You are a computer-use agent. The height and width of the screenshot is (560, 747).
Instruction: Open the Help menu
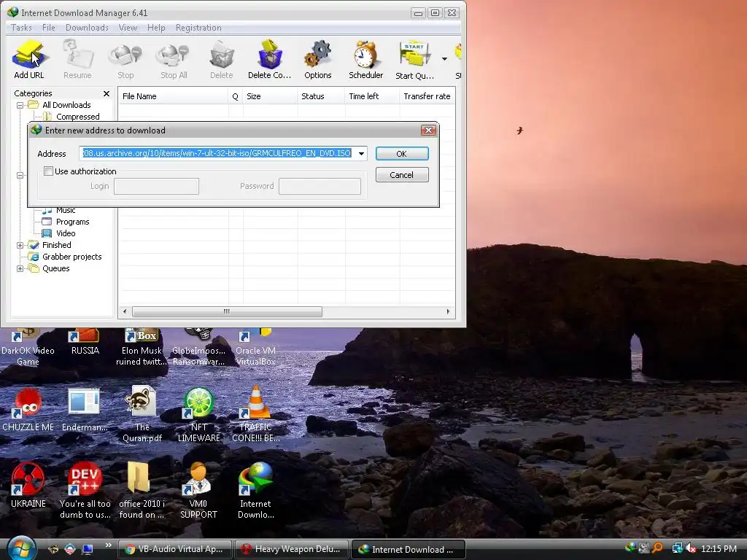pos(156,28)
